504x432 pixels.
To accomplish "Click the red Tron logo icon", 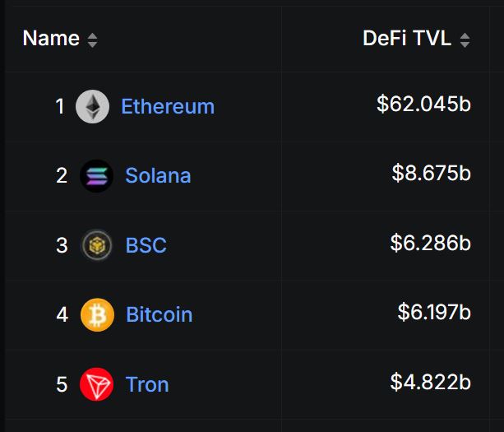I will 97,384.
